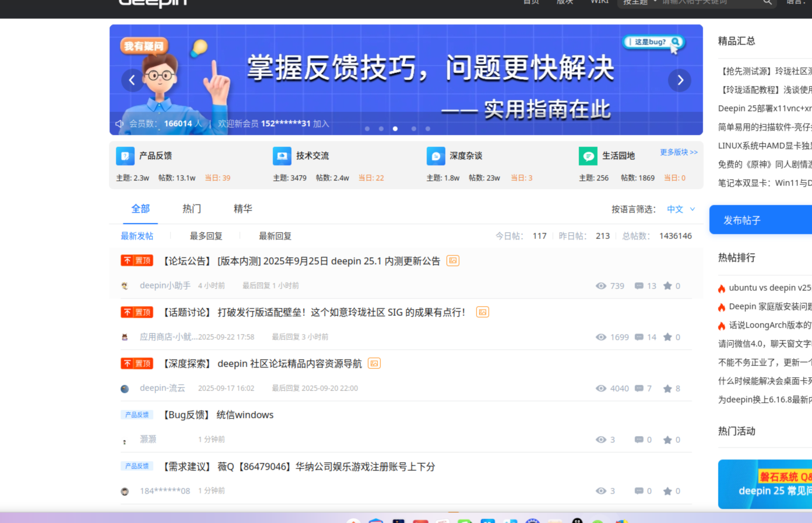
Task: Click the avatar of user 184******08
Action: [125, 491]
